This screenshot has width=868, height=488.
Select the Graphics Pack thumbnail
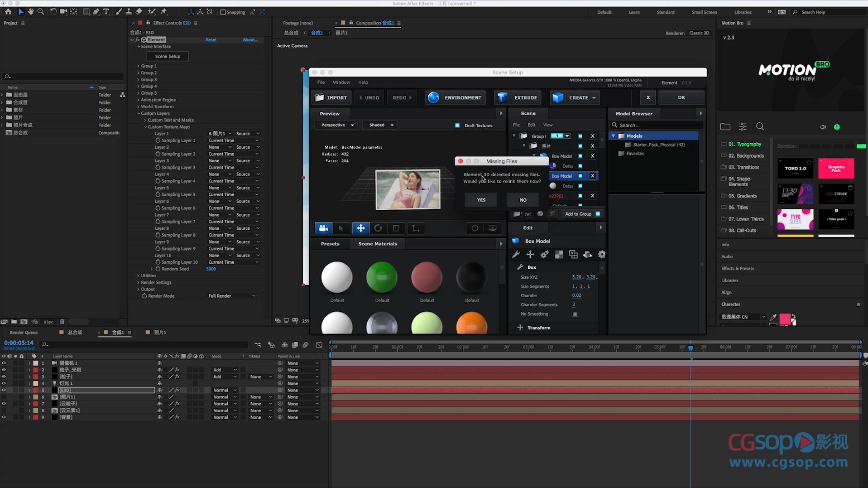pyautogui.click(x=836, y=169)
